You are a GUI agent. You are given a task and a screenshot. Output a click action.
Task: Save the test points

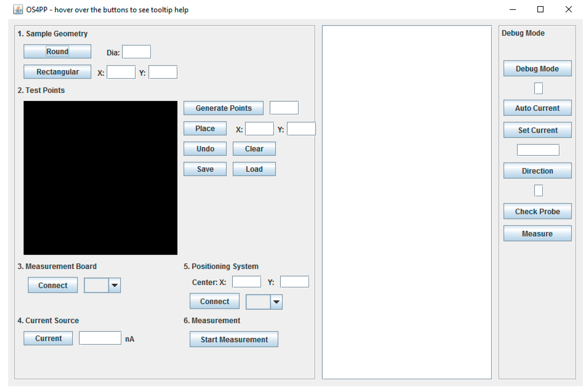pyautogui.click(x=205, y=169)
